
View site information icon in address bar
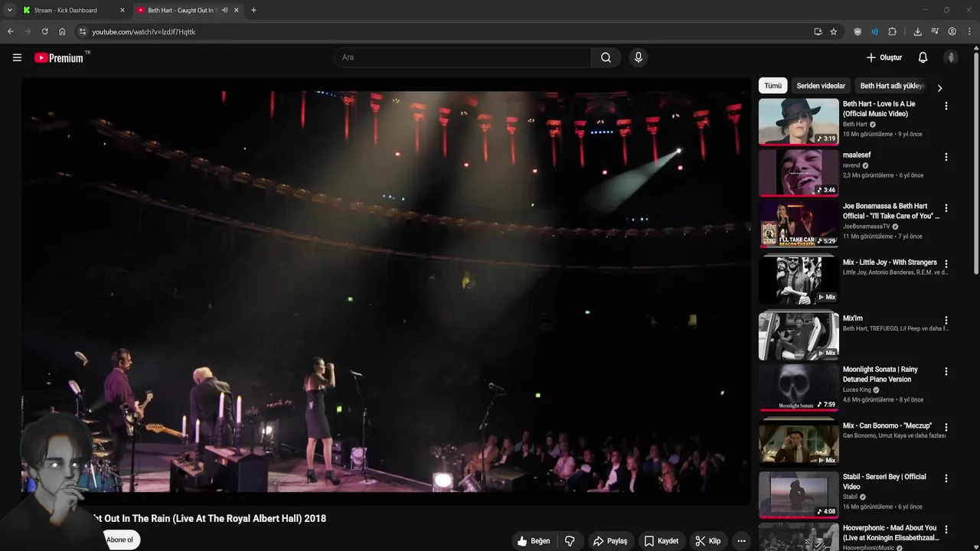(x=83, y=31)
